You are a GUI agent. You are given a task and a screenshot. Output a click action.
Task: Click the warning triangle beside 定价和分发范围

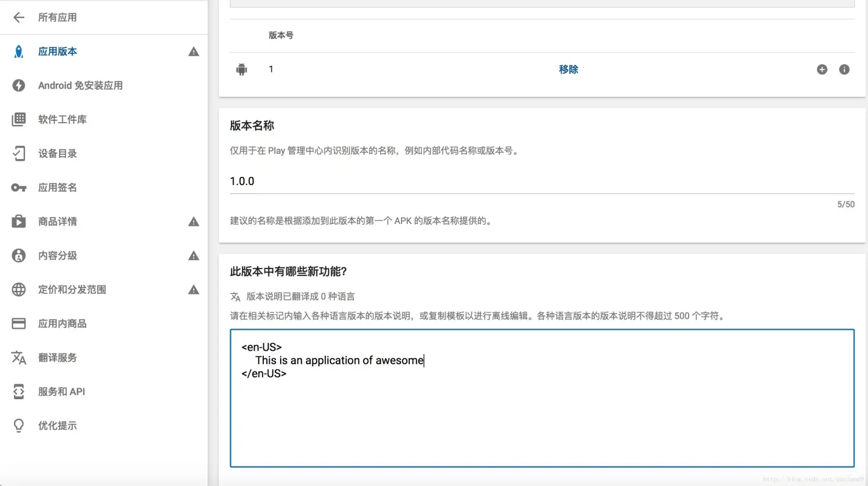pos(194,290)
